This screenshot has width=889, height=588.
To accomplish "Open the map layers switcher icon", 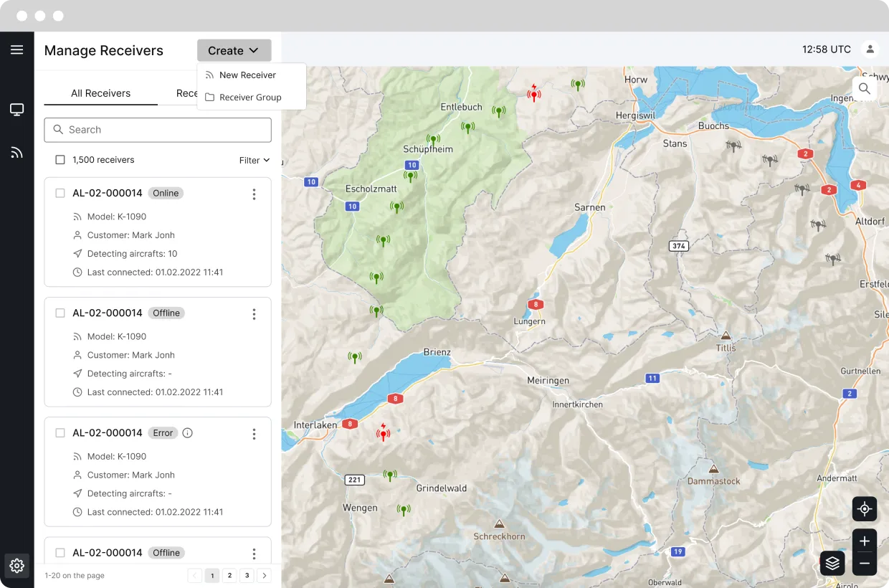I will [x=832, y=563].
